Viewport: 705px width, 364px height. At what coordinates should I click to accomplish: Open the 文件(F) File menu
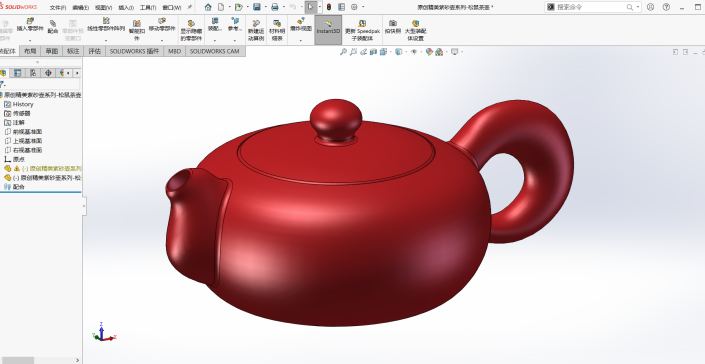[58, 8]
